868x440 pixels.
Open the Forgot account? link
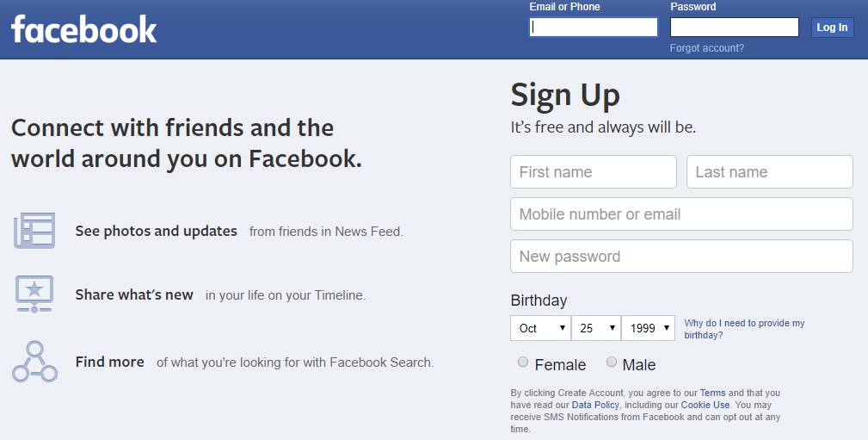(707, 48)
